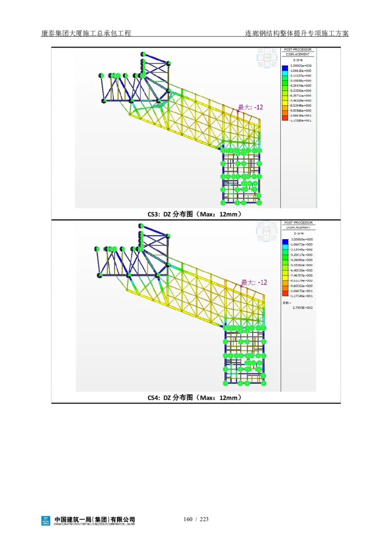Pick the cyan swatch beside -1.06672e+000
The width and height of the screenshot is (392, 555).
(x=285, y=247)
